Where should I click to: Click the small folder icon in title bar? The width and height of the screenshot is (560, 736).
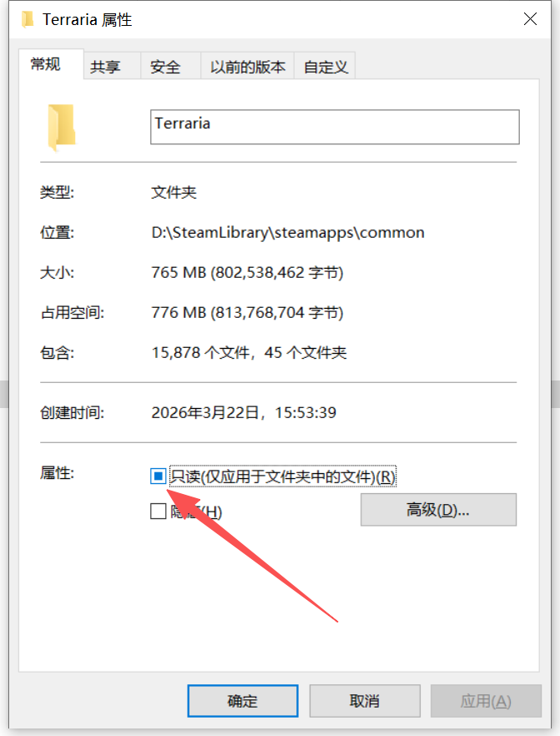[28, 19]
